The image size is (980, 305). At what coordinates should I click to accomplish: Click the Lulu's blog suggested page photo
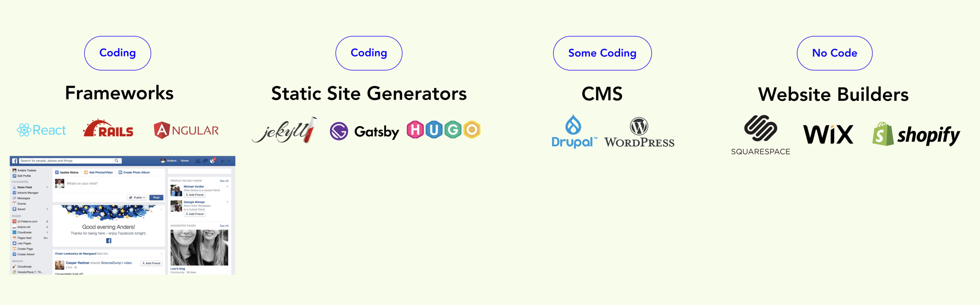tap(199, 247)
